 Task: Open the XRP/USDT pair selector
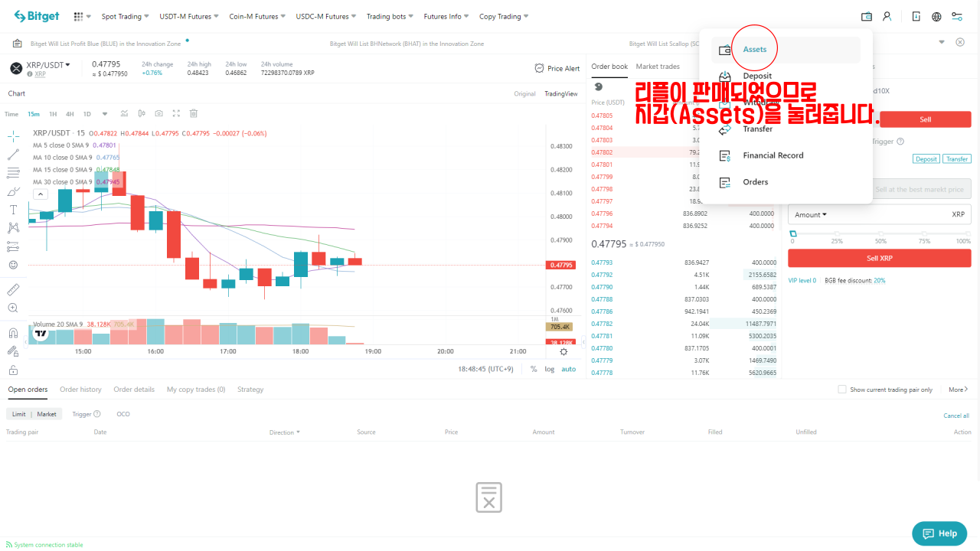(x=48, y=64)
